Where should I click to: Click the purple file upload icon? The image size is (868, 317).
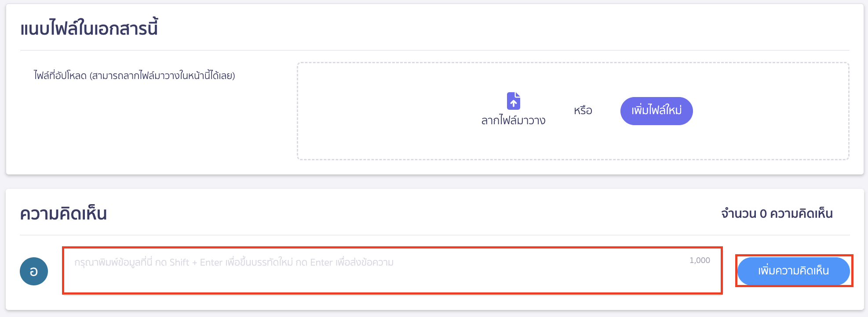point(513,101)
